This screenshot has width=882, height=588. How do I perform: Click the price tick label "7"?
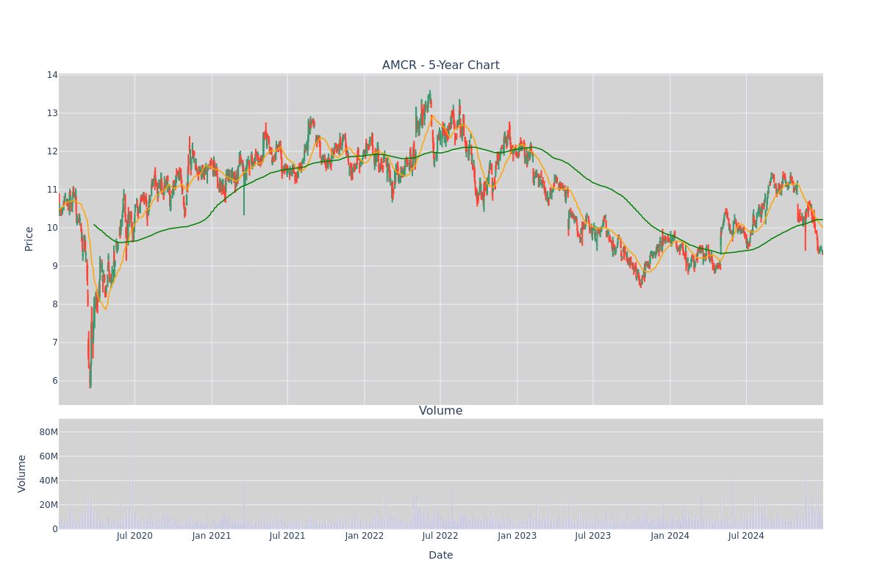coord(55,343)
